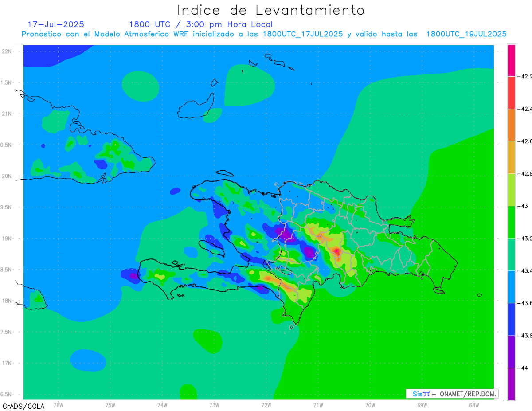Click legend value "-42.4"
Screen dimensions: 532x411
tap(525, 109)
